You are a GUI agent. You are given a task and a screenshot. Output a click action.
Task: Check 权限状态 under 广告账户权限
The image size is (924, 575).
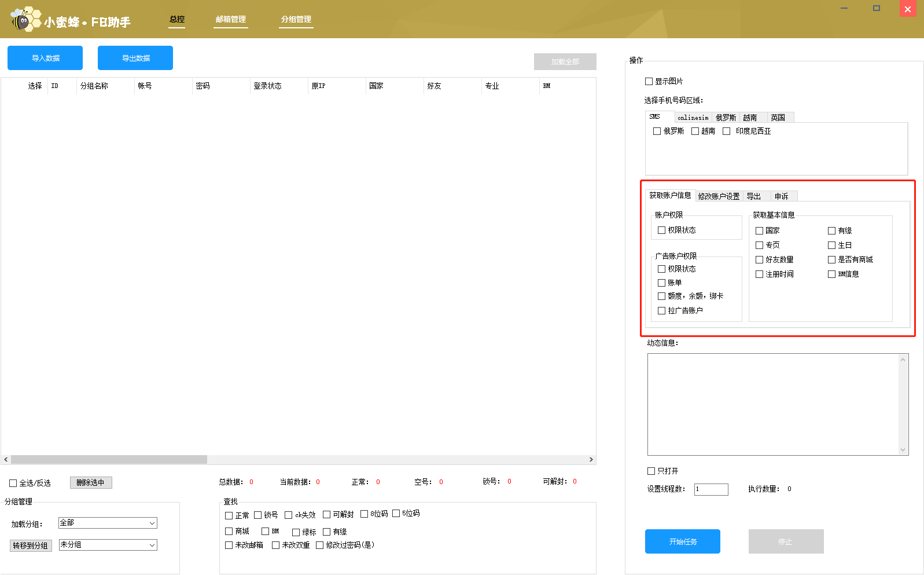(x=661, y=269)
